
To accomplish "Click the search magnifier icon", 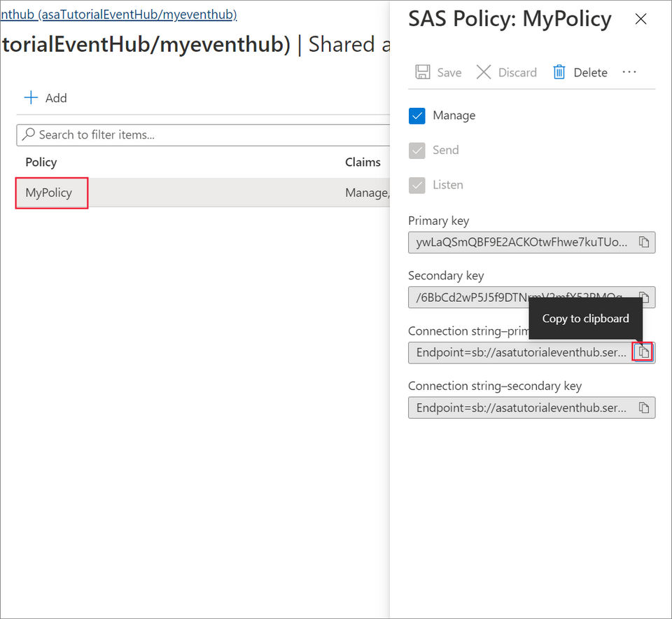I will pyautogui.click(x=28, y=134).
